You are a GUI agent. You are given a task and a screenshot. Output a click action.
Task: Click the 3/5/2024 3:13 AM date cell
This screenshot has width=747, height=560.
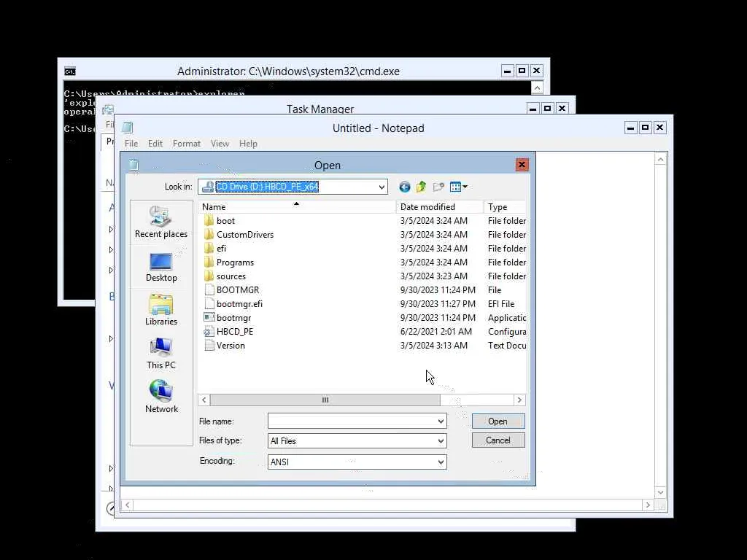433,345
